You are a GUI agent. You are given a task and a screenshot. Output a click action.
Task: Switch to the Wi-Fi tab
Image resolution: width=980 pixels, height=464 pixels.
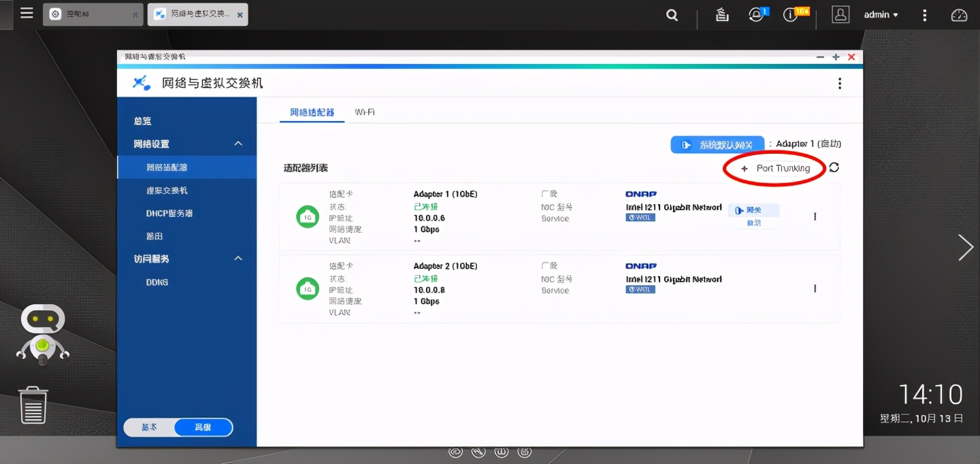tap(365, 112)
